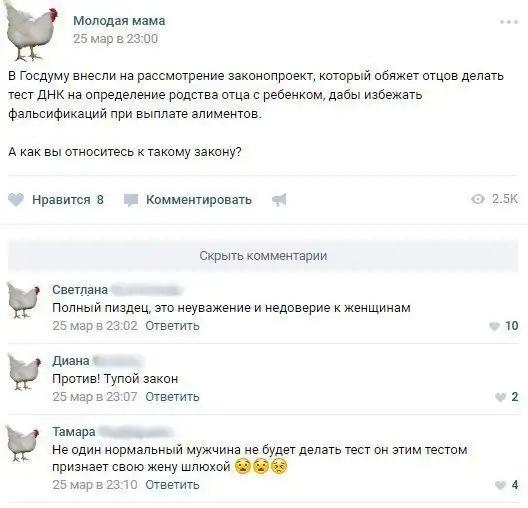Click the comment speech bubble icon

(131, 200)
